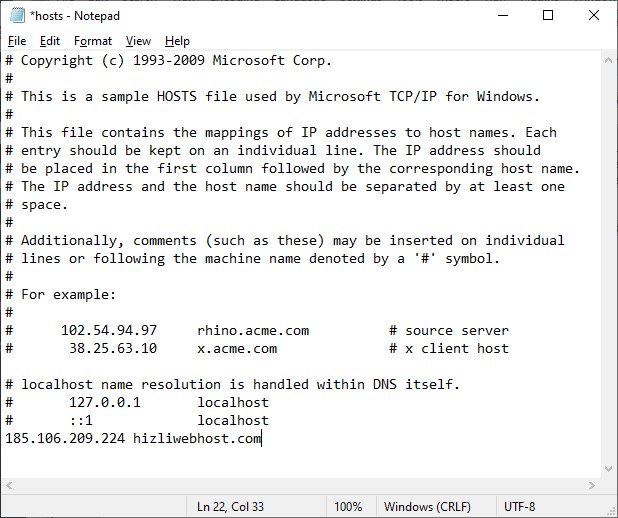Click the horizontal scrollbar left arrow
This screenshot has height=518, width=618.
9,485
